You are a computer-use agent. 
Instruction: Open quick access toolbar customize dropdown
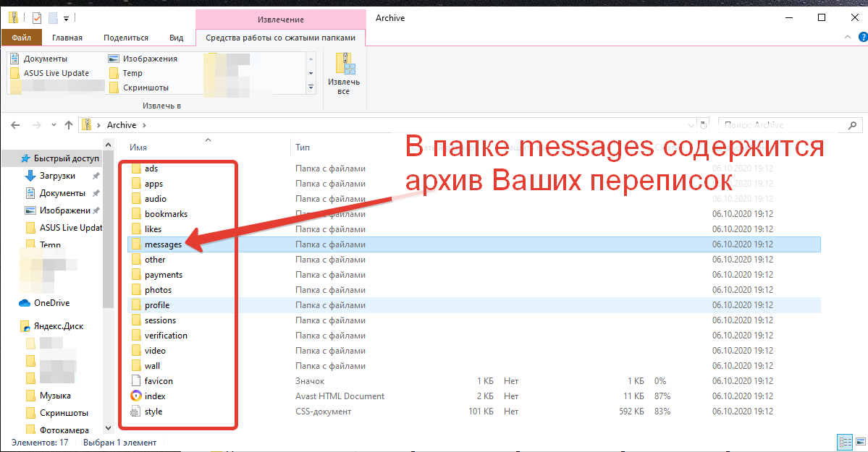(66, 19)
